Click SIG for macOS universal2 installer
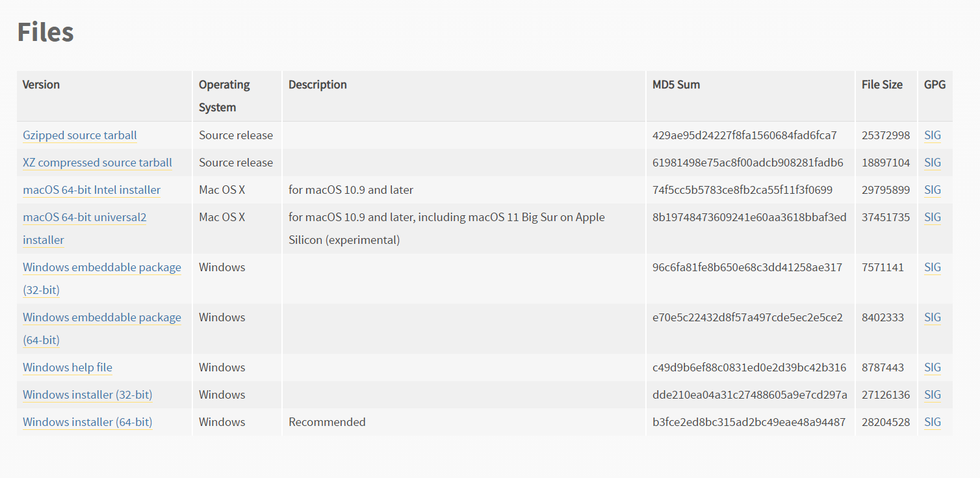Viewport: 980px width, 478px height. click(933, 217)
